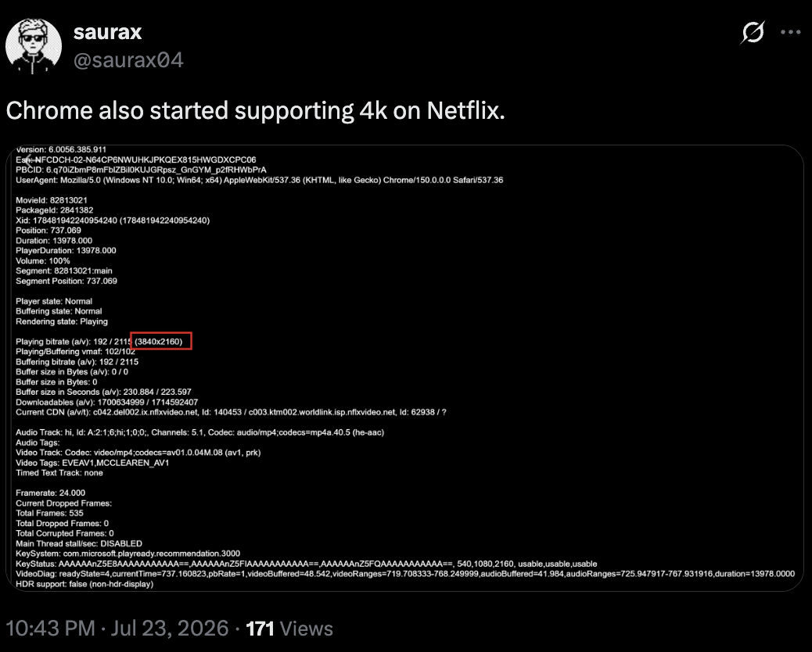Open the @saurax04 handle link
Image resolution: width=812 pixels, height=652 pixels.
tap(128, 60)
